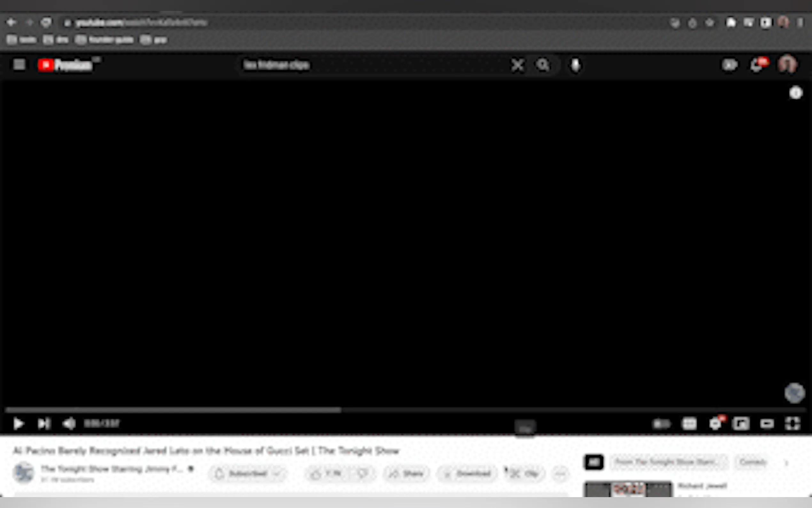
Task: Seek along the video progress bar
Action: [403, 410]
